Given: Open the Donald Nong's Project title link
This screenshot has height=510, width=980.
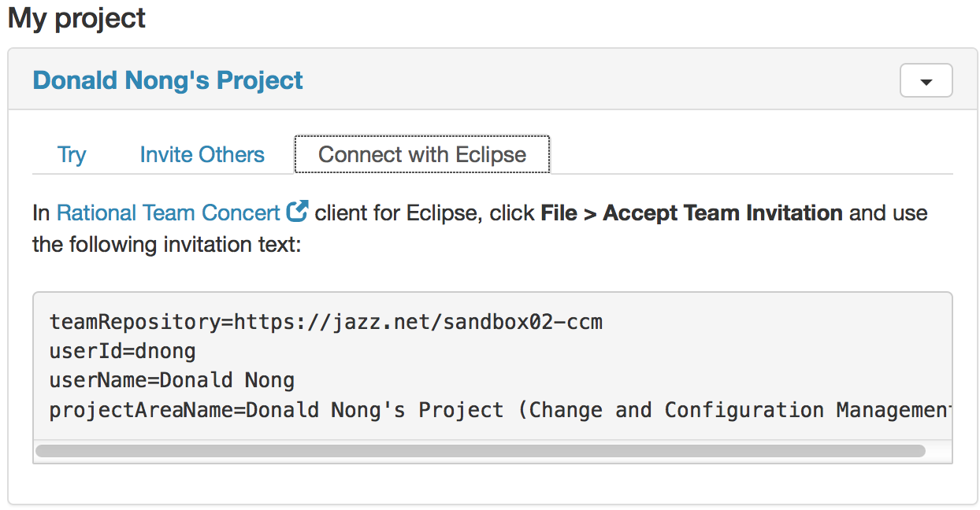Looking at the screenshot, I should point(168,80).
